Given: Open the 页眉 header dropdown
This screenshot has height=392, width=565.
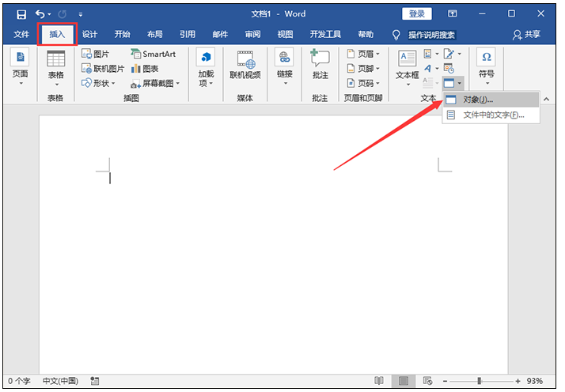Looking at the screenshot, I should tap(363, 54).
